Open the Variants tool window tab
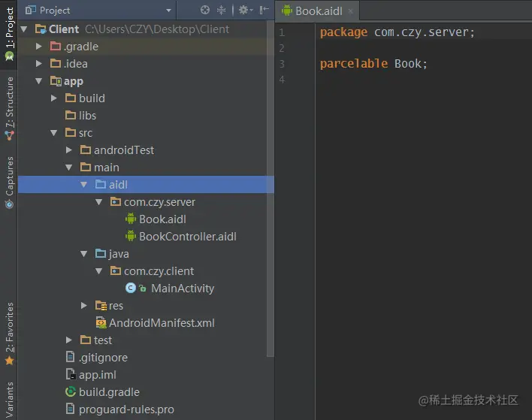This screenshot has height=420, width=532. (x=9, y=400)
